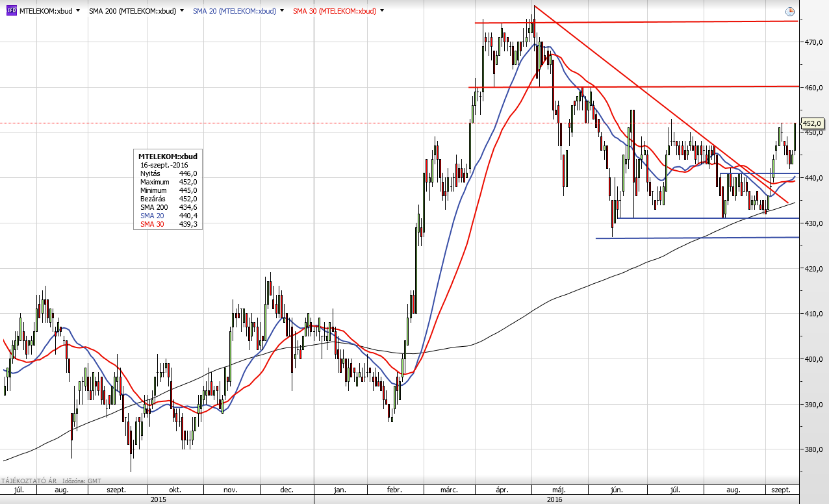829x504 pixels.
Task: Click the nov. month label
Action: point(231,490)
